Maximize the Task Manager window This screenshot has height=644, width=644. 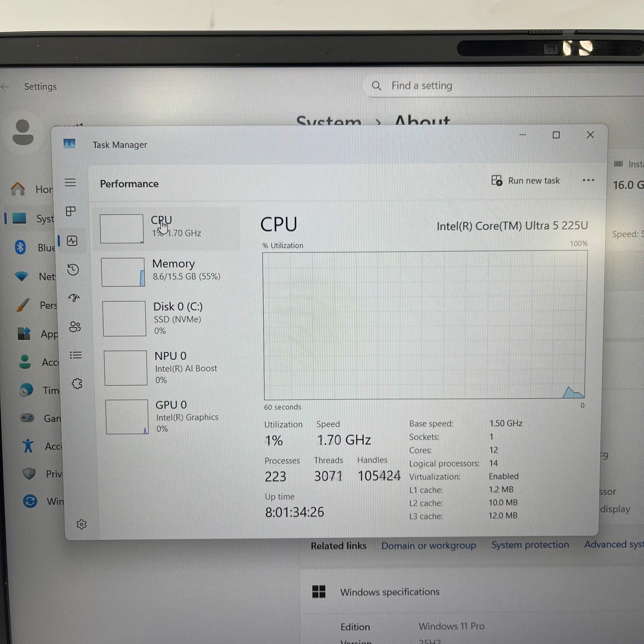556,135
